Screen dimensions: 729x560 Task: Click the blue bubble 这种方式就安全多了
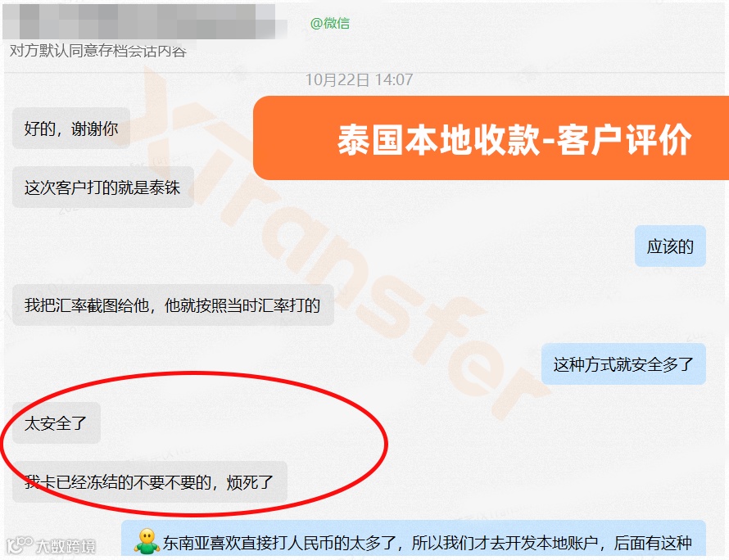[x=623, y=364]
